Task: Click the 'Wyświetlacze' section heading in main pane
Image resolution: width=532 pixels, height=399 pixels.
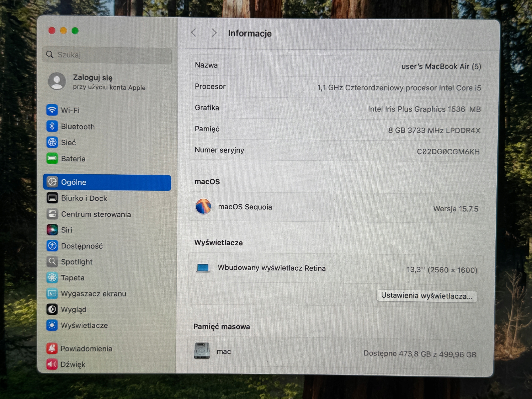Action: [x=218, y=243]
